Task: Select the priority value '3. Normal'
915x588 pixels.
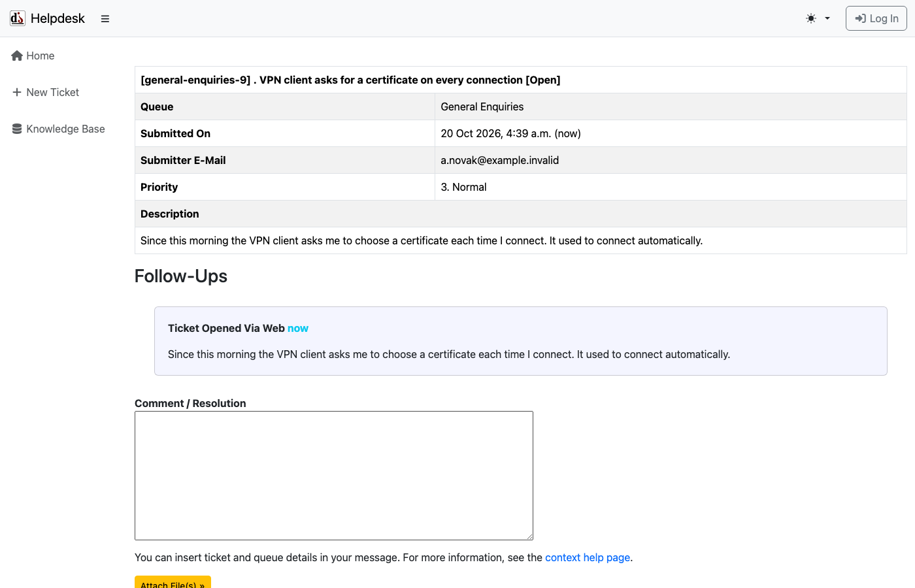Action: click(x=463, y=188)
